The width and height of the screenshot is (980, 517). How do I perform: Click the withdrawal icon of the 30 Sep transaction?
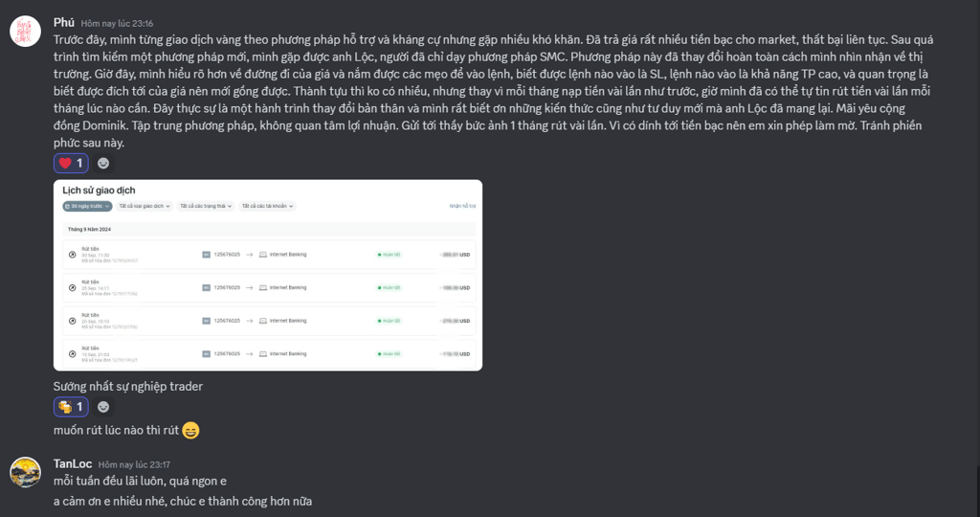pos(73,255)
